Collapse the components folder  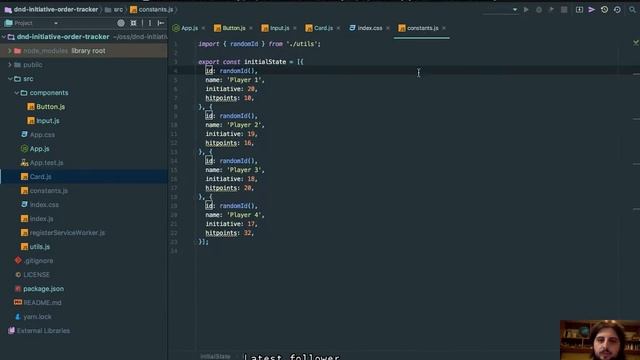(x=16, y=93)
